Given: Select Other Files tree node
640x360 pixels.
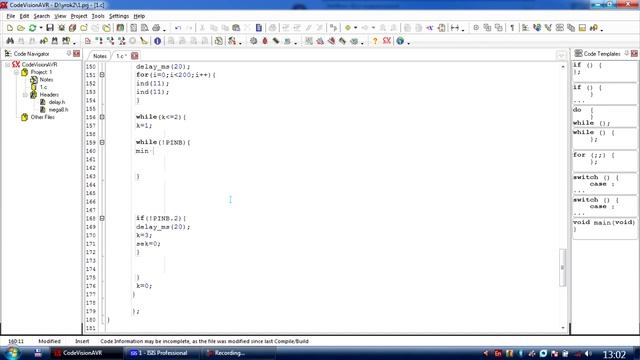Looking at the screenshot, I should tap(42, 117).
